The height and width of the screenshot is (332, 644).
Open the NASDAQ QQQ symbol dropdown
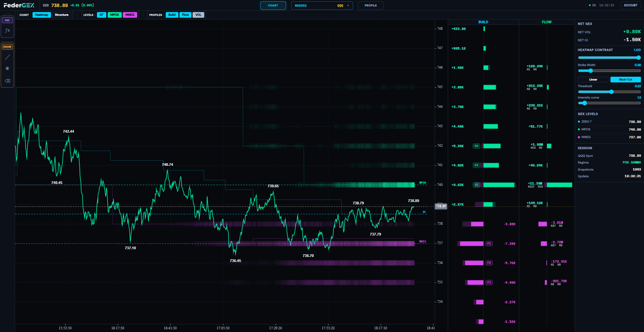(322, 5)
